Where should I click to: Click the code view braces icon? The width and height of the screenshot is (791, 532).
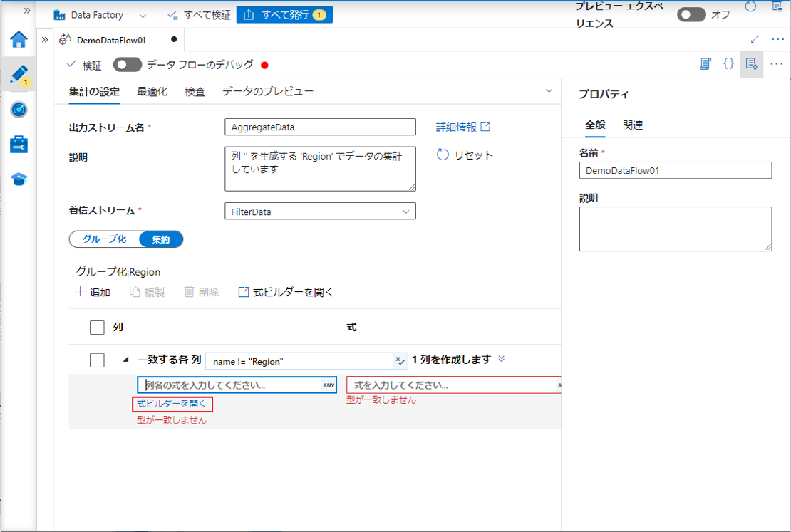click(728, 64)
